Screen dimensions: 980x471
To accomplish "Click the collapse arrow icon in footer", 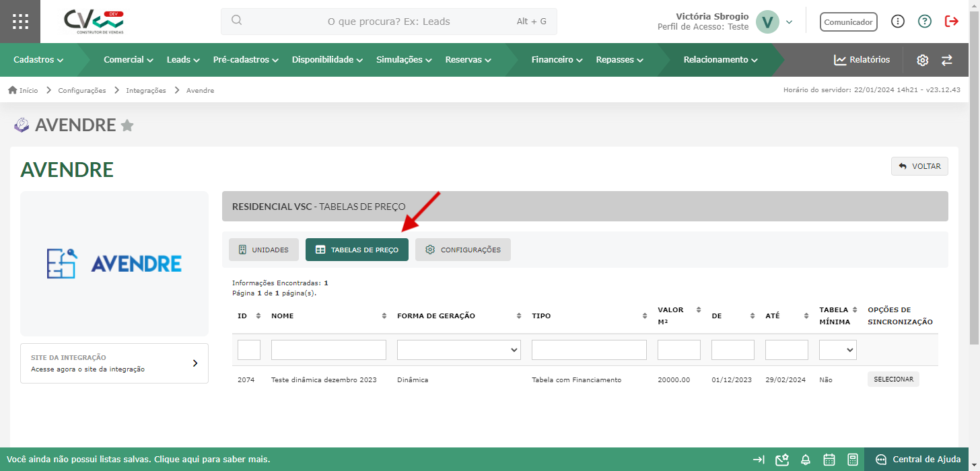I will pyautogui.click(x=759, y=460).
